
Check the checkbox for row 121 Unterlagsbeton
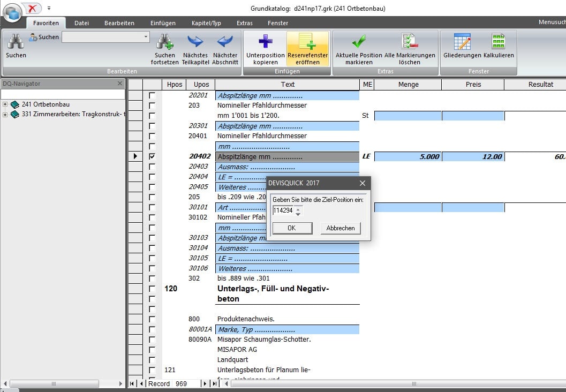(152, 370)
